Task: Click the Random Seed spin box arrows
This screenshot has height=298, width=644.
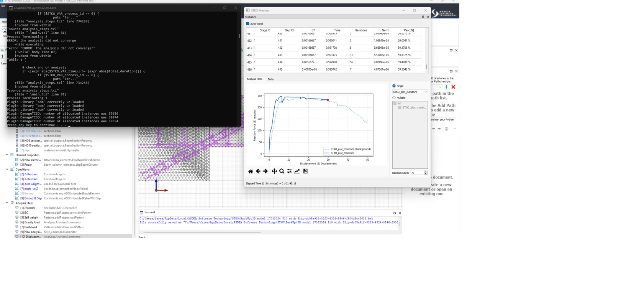Action: click(426, 173)
